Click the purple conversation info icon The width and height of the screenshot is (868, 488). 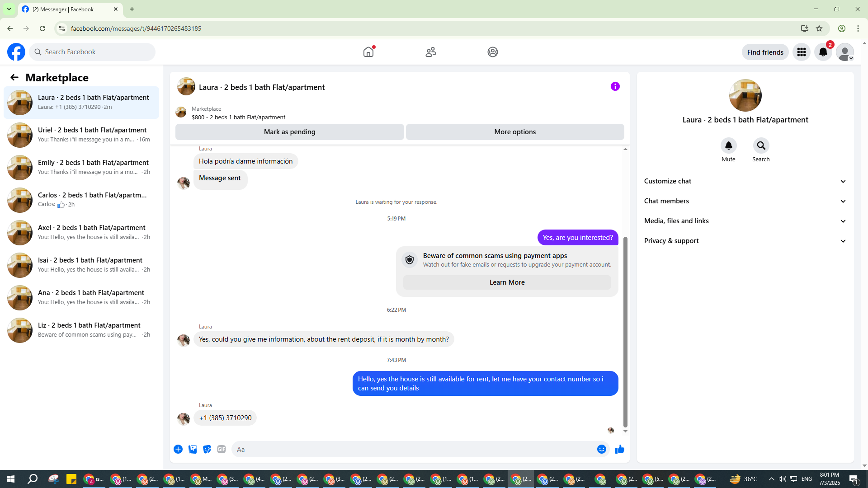tap(615, 86)
